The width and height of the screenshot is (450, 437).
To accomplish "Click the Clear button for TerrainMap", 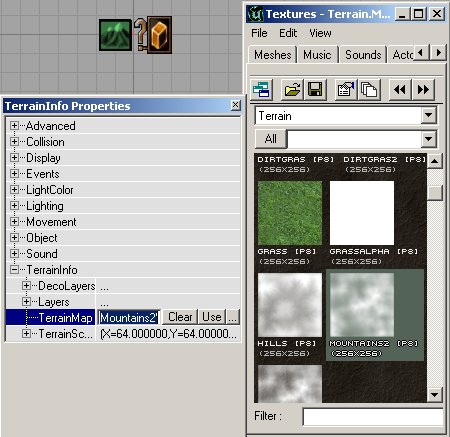I will tap(180, 317).
